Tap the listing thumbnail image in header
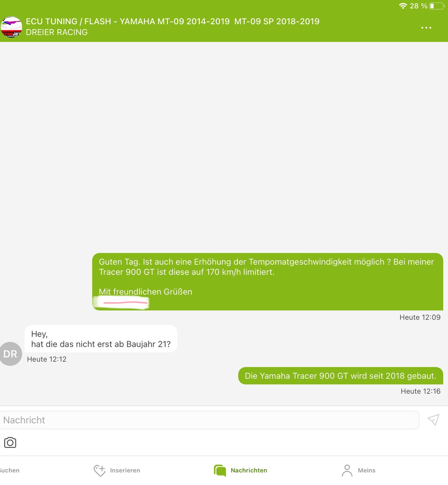The width and height of the screenshot is (448, 485). [x=11, y=27]
